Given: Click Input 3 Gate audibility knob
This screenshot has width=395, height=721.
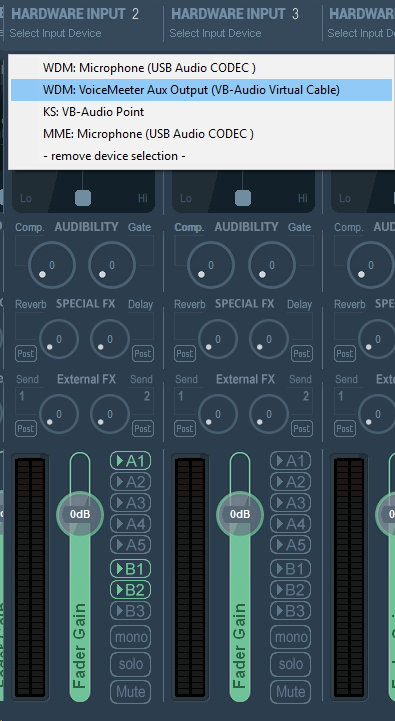Looking at the screenshot, I should 272,265.
